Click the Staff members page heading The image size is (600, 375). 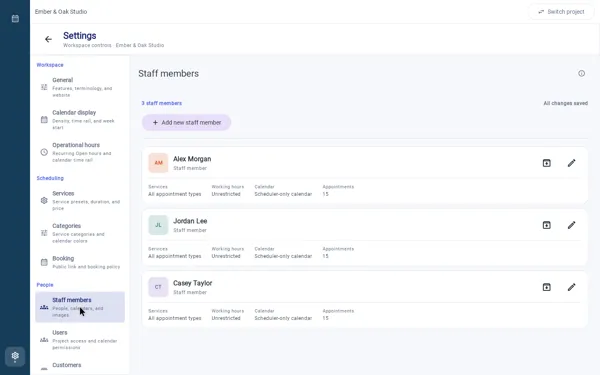tap(168, 73)
